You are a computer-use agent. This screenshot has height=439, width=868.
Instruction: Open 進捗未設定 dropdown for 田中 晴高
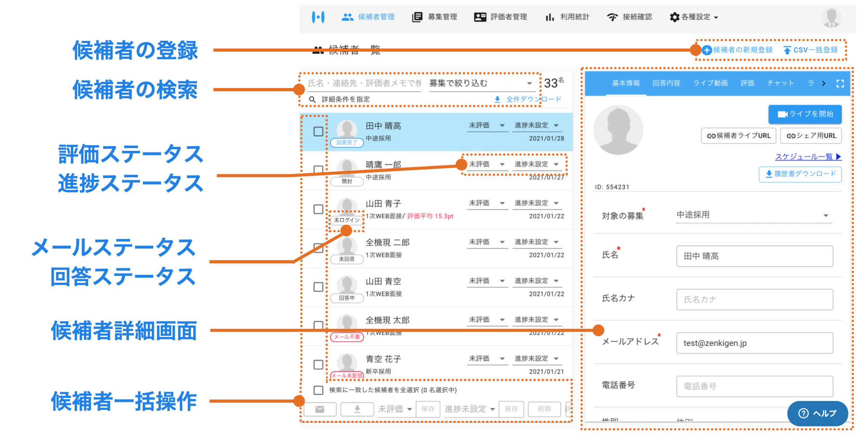pos(537,126)
